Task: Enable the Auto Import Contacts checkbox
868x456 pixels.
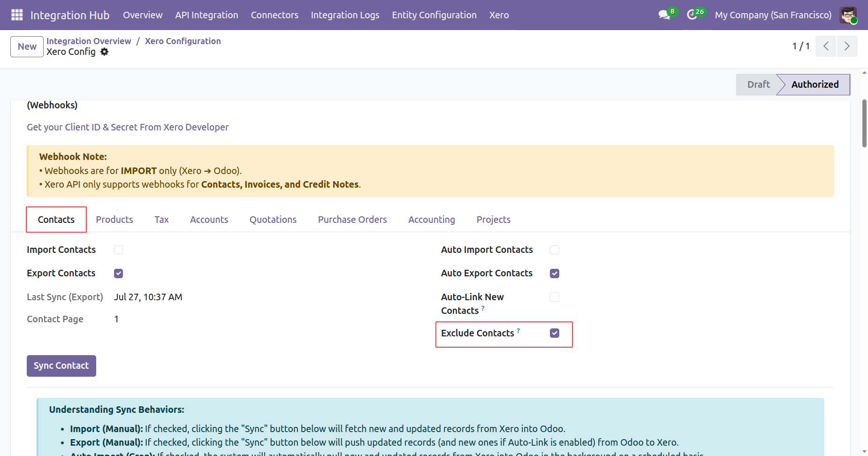Action: click(555, 250)
